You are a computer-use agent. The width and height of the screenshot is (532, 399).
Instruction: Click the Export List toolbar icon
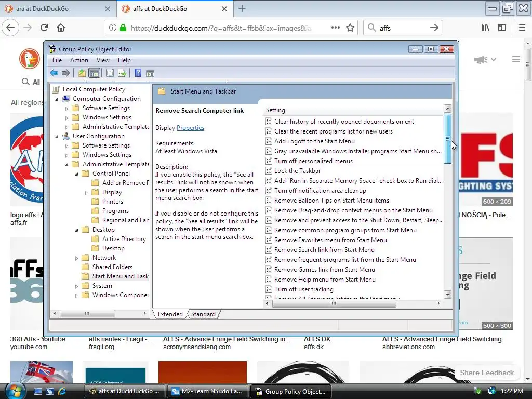click(122, 73)
